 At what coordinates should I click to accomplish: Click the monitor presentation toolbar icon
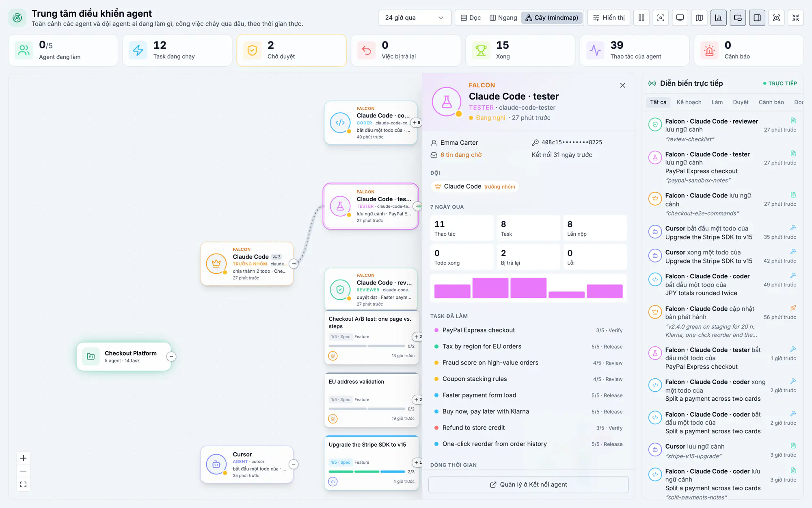point(680,18)
